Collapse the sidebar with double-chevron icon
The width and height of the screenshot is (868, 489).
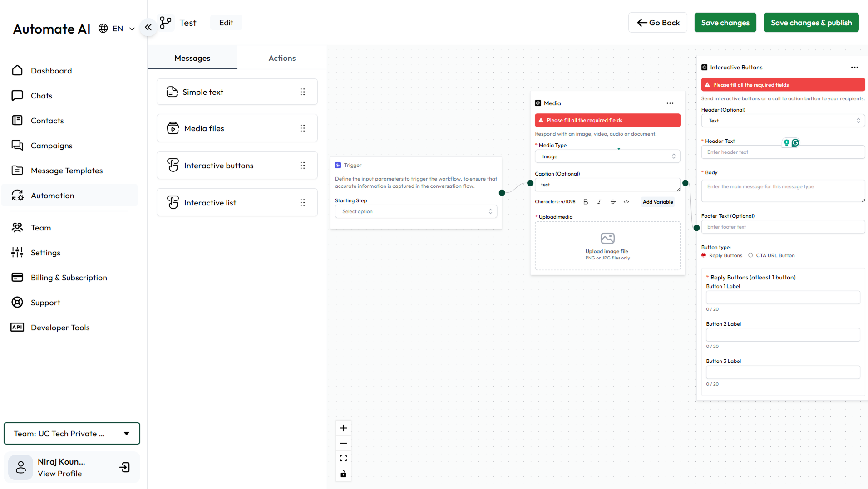[148, 28]
